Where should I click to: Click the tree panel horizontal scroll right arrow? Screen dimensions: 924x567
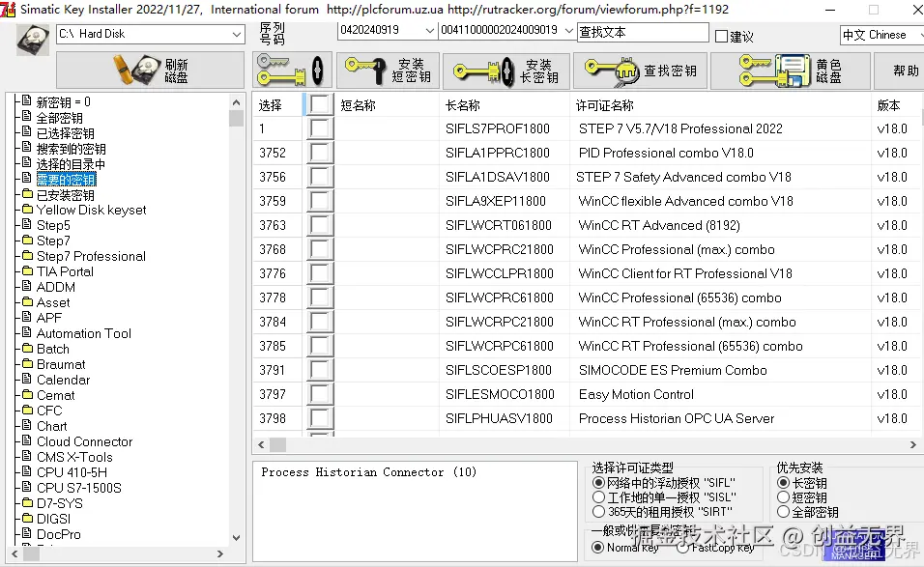click(x=220, y=554)
